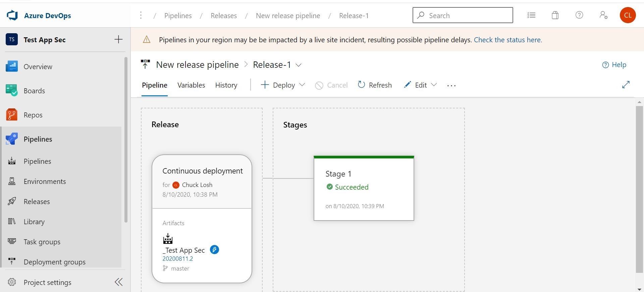Click the Continuous deployment card header
Image resolution: width=644 pixels, height=292 pixels.
(x=202, y=182)
